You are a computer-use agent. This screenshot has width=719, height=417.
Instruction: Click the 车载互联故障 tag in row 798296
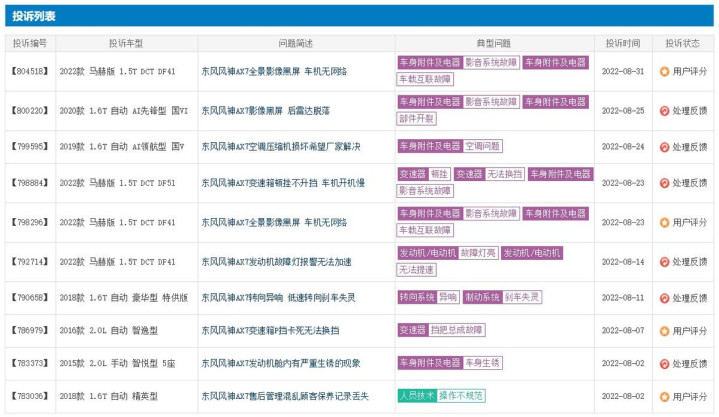pos(425,230)
